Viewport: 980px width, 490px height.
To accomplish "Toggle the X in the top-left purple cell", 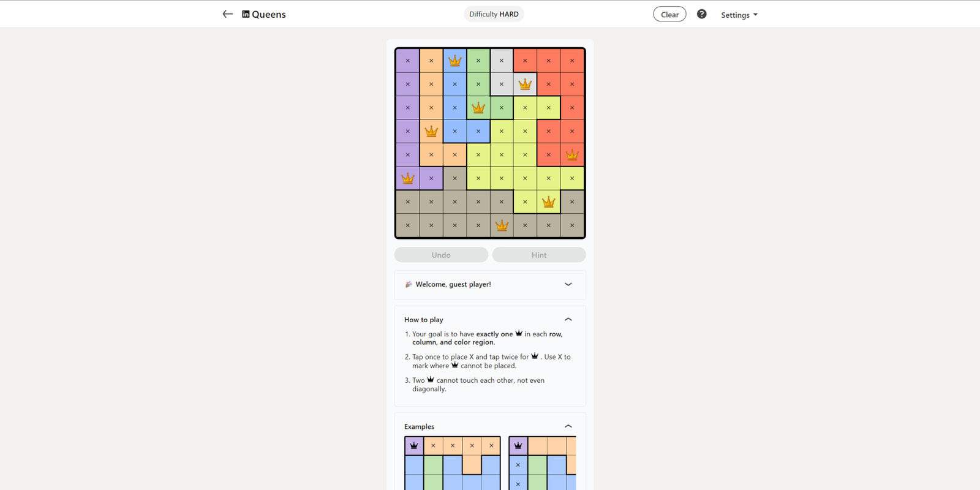I will 408,61.
